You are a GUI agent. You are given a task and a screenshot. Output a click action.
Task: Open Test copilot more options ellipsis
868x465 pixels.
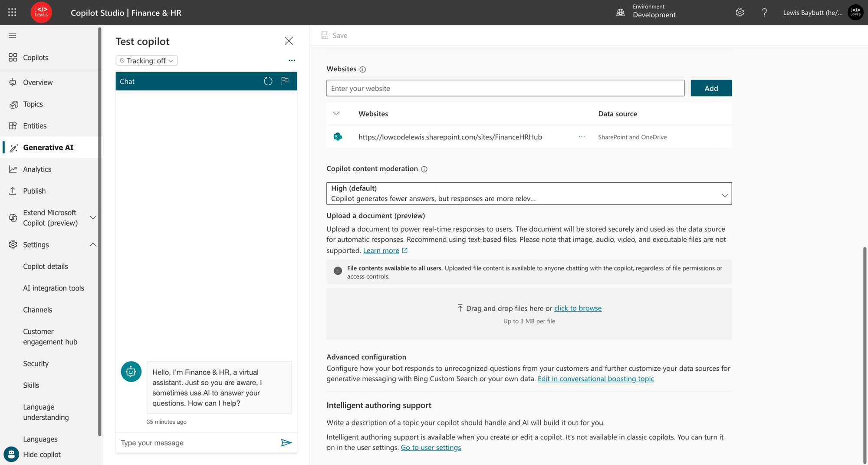pos(292,60)
